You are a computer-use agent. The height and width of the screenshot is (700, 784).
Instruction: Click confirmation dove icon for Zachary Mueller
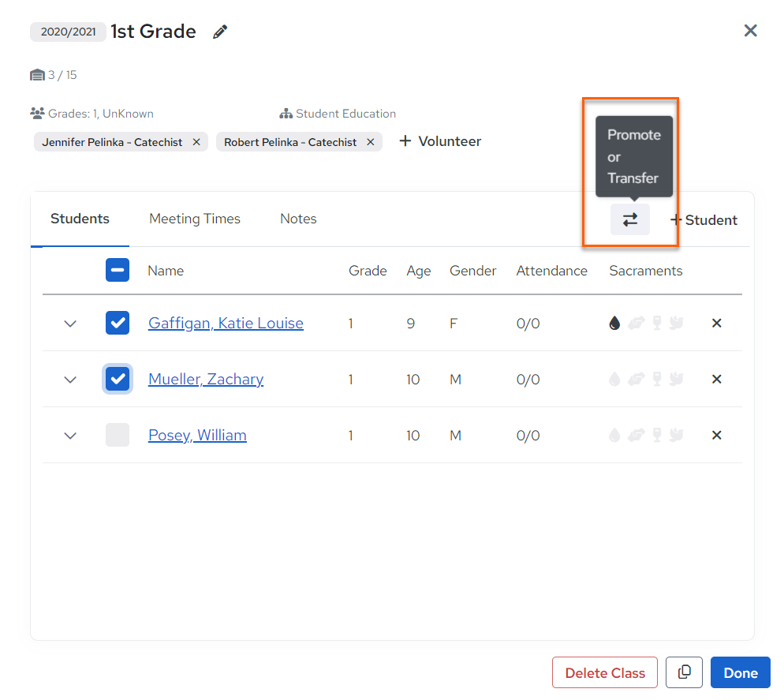click(x=677, y=380)
